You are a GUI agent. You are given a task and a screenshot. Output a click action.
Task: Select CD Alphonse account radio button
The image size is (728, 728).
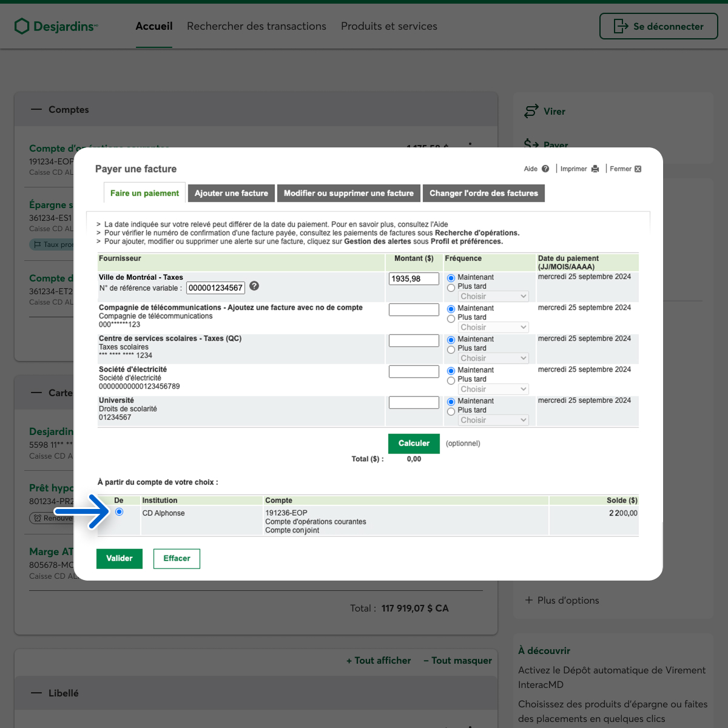pyautogui.click(x=120, y=512)
